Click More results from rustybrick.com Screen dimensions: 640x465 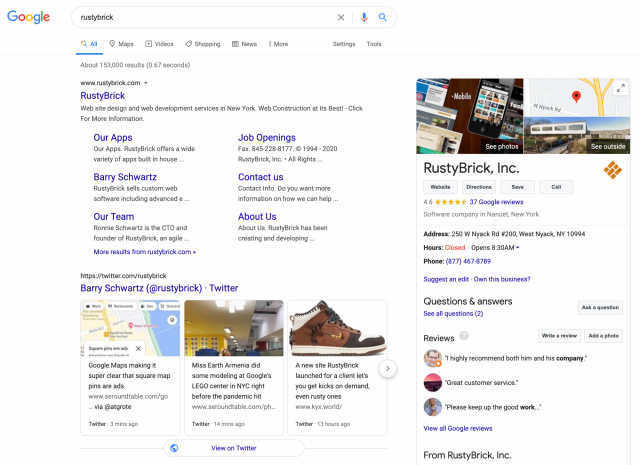coord(144,252)
